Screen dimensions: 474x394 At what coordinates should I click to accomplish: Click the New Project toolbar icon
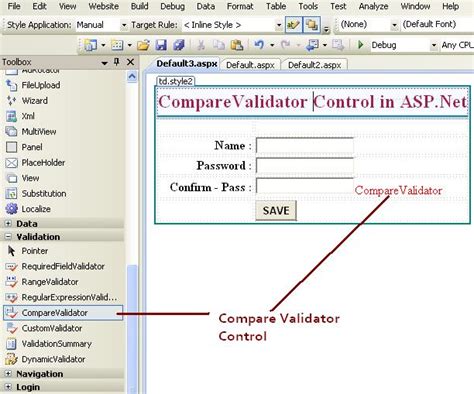click(x=90, y=45)
